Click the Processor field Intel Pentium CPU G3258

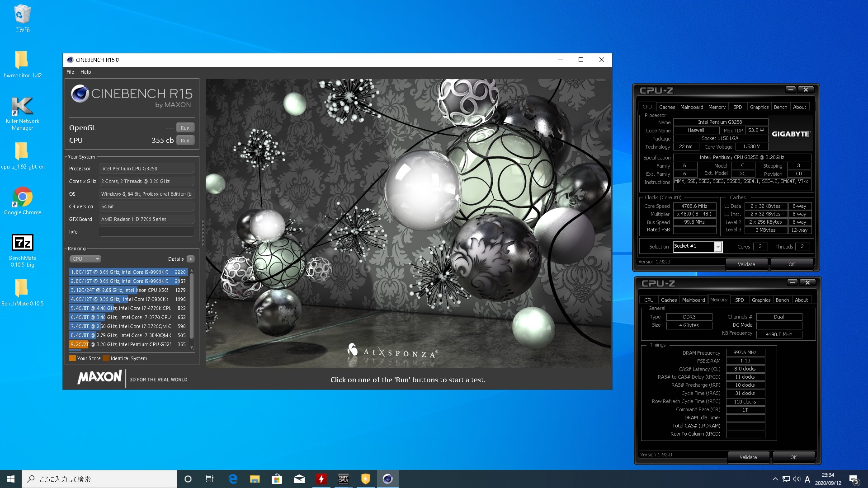(x=146, y=169)
